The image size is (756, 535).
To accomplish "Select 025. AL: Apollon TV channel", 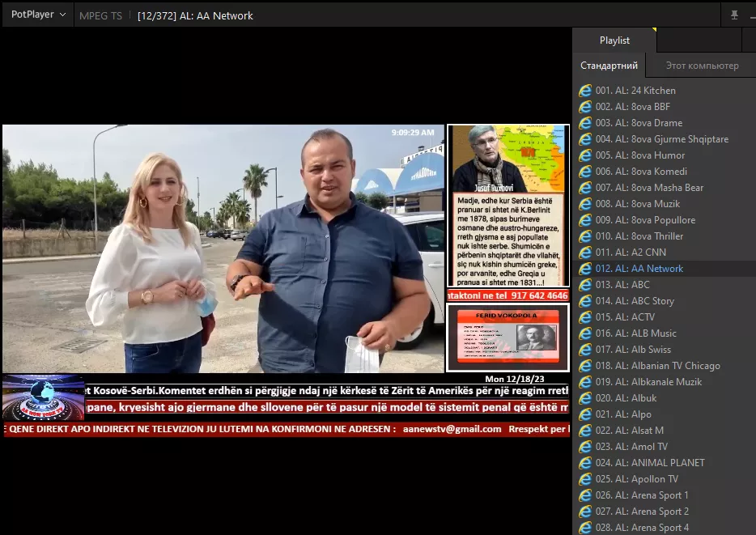I will (x=665, y=479).
